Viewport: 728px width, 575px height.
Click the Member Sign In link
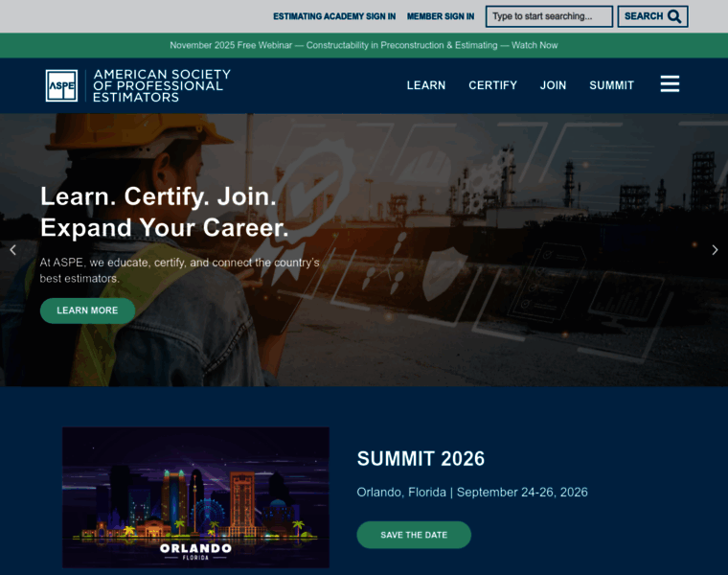[441, 16]
